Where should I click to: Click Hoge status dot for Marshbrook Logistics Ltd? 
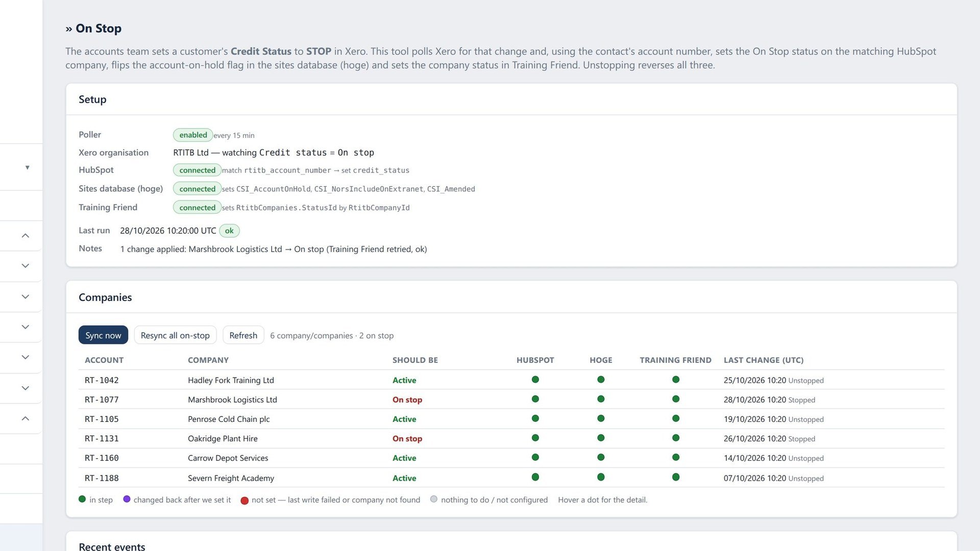click(x=601, y=399)
